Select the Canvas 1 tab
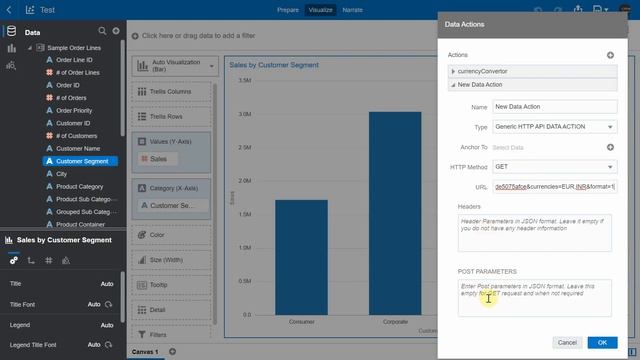This screenshot has height=360, width=640. (145, 351)
